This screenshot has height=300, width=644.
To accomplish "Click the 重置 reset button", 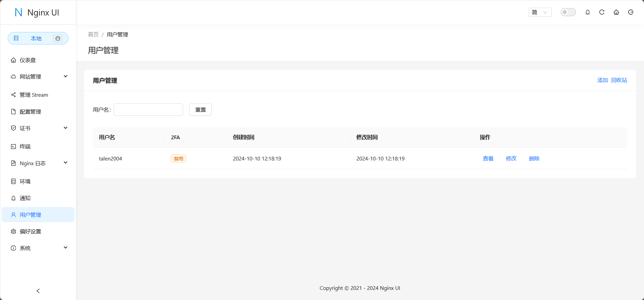I will (x=200, y=110).
